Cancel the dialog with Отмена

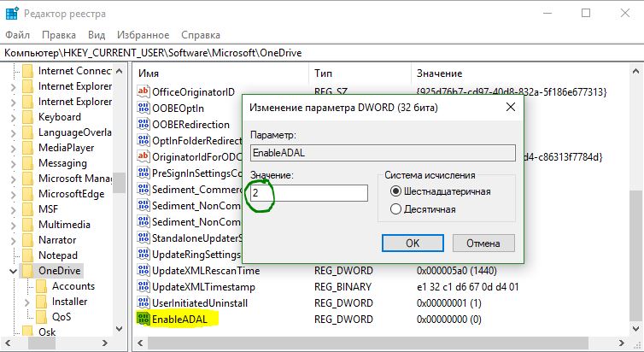click(483, 243)
